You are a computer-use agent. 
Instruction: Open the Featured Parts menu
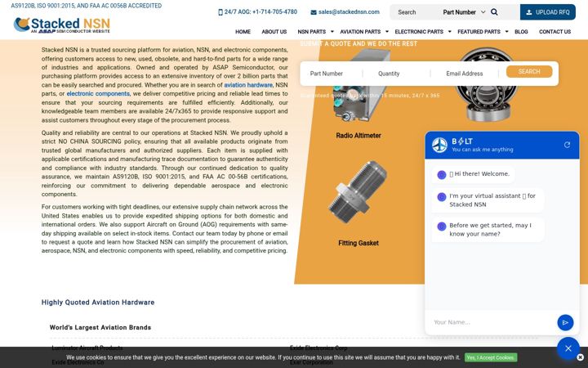(479, 32)
